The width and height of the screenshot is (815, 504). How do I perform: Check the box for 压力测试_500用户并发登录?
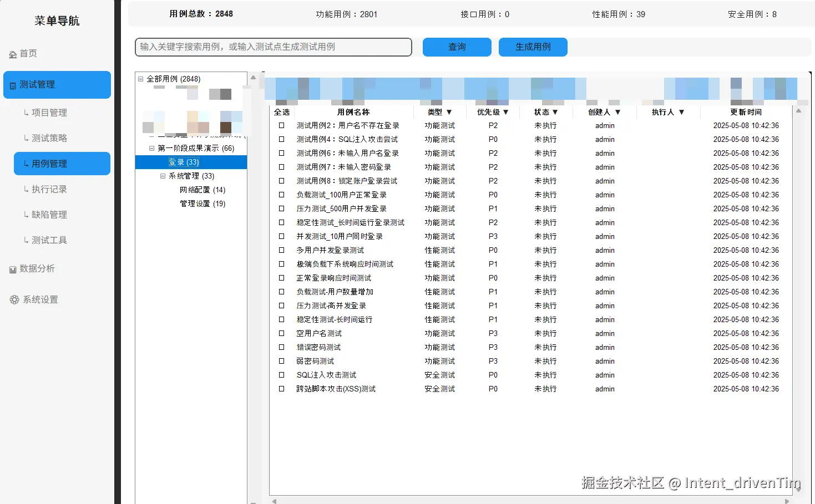(x=281, y=208)
